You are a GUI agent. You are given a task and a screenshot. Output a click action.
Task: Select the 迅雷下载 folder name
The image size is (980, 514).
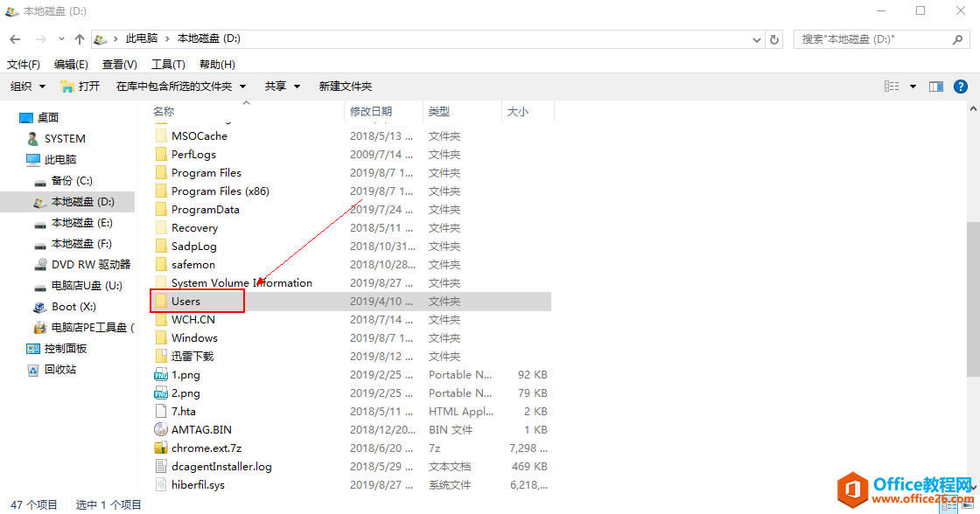(x=192, y=357)
